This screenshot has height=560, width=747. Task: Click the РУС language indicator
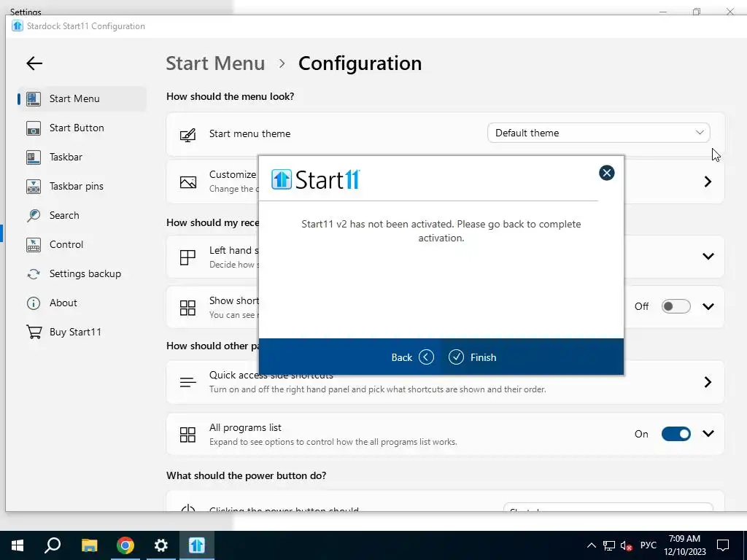click(x=649, y=545)
